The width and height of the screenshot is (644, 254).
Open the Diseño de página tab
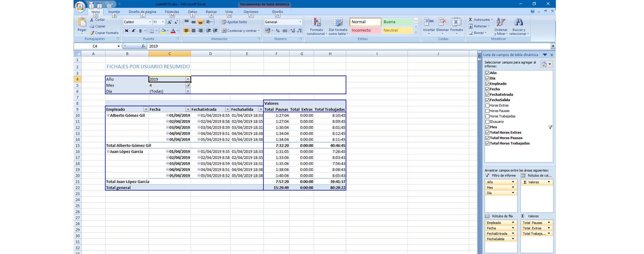pos(142,12)
